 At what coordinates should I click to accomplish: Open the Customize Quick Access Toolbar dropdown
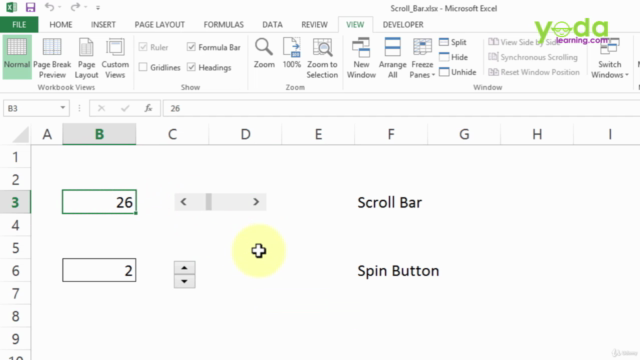pos(98,7)
